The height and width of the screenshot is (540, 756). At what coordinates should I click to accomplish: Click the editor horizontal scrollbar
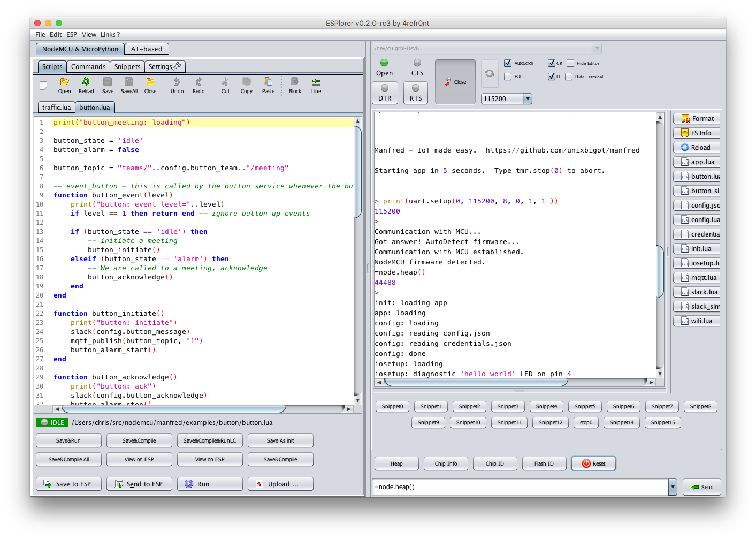[173, 408]
